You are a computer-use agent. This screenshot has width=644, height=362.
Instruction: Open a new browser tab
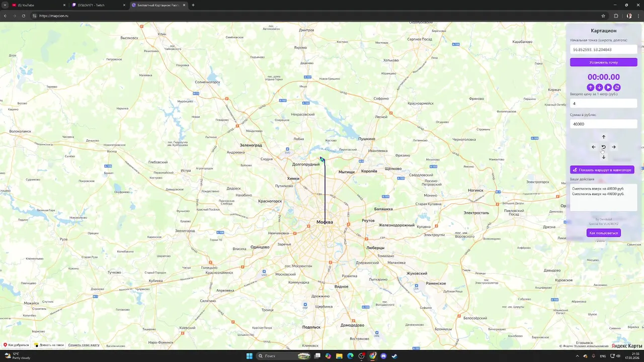(193, 5)
